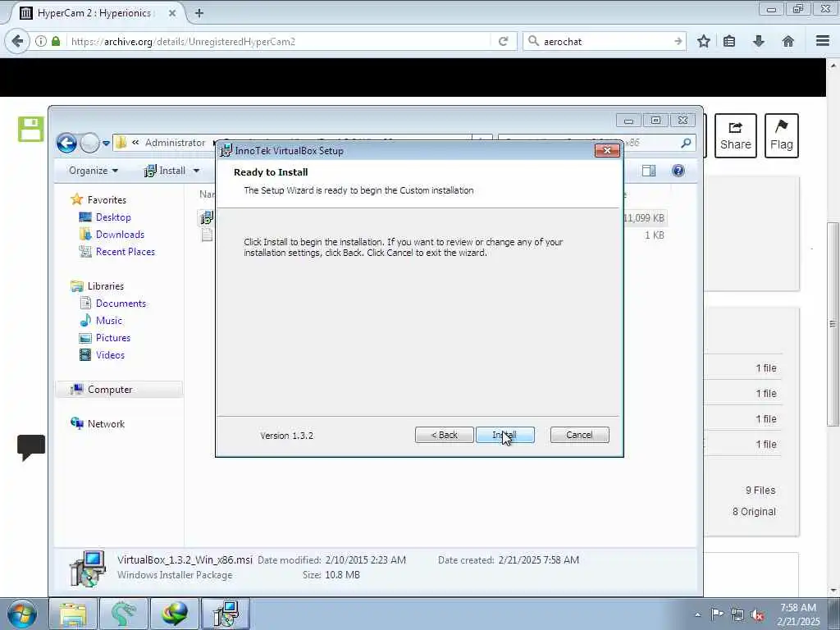Show bookmarks list icon in Firefox toolbar
This screenshot has width=840, height=630.
coord(729,41)
